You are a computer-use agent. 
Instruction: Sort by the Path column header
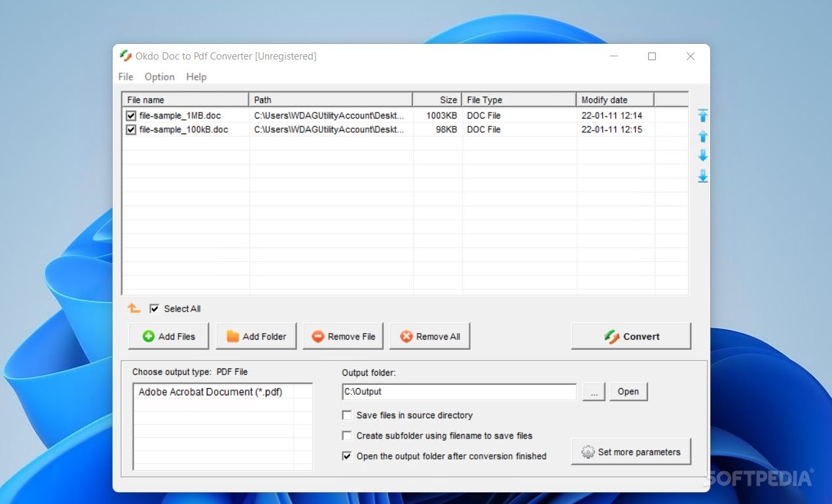[331, 99]
